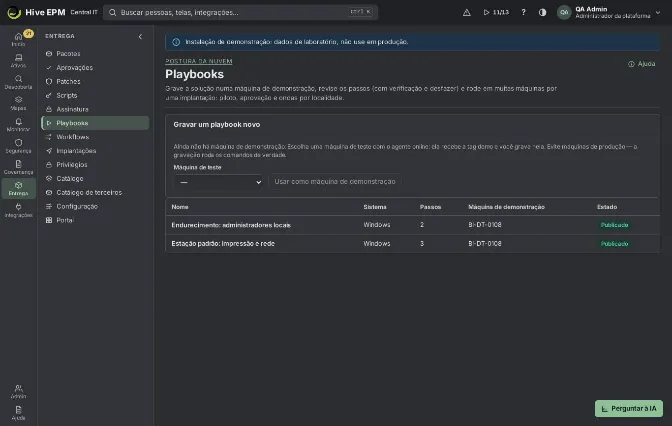Open playbook Endurecimento: administradores locais
Image resolution: width=672 pixels, height=426 pixels.
(231, 225)
